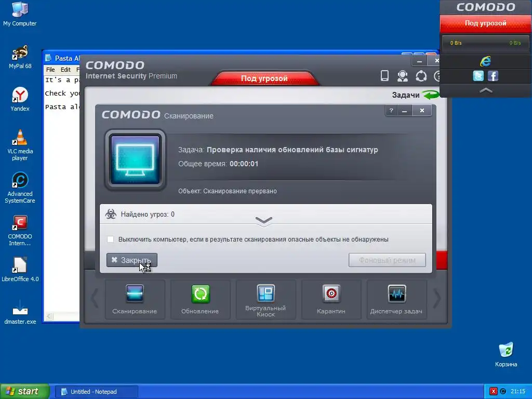Open LibreOffice 4.0 desktop shortcut
The height and width of the screenshot is (399, 532).
click(20, 270)
